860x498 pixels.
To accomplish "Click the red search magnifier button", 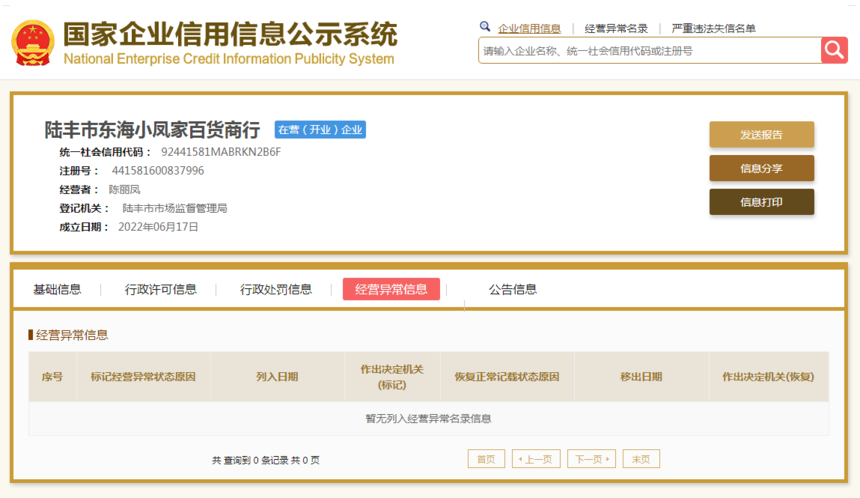I will tap(834, 50).
